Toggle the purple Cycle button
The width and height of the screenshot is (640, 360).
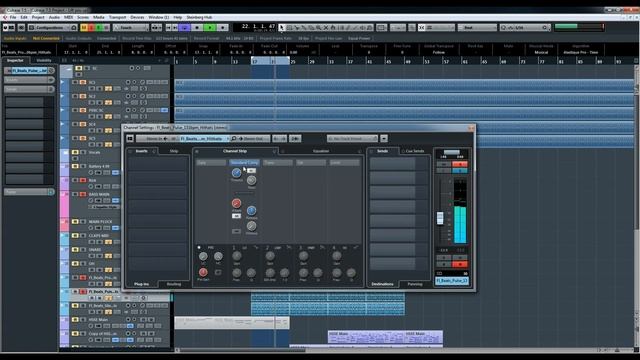point(184,27)
